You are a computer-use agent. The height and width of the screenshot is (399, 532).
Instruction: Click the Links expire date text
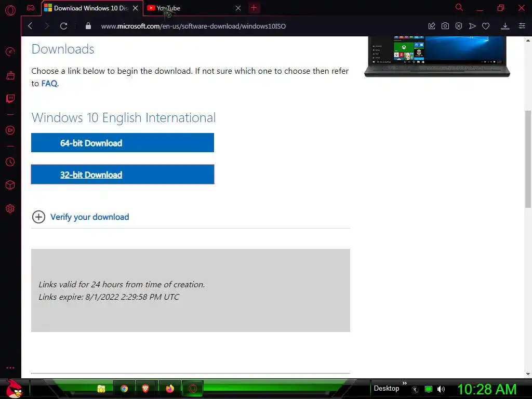pyautogui.click(x=109, y=297)
